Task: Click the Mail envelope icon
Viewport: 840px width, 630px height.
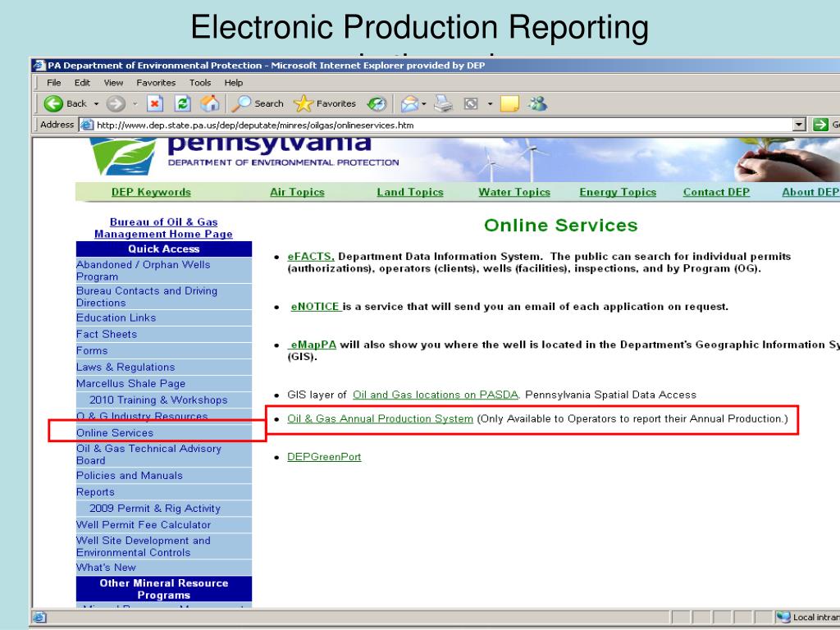Action: (x=409, y=103)
